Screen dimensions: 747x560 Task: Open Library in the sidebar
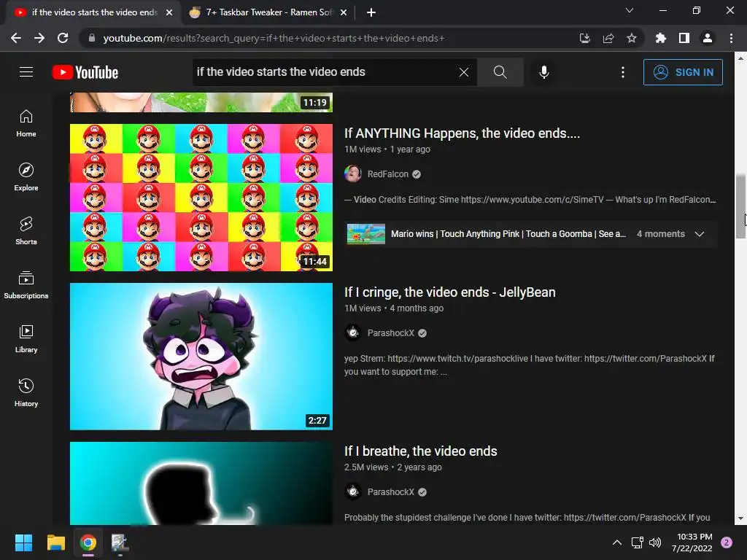click(x=26, y=339)
